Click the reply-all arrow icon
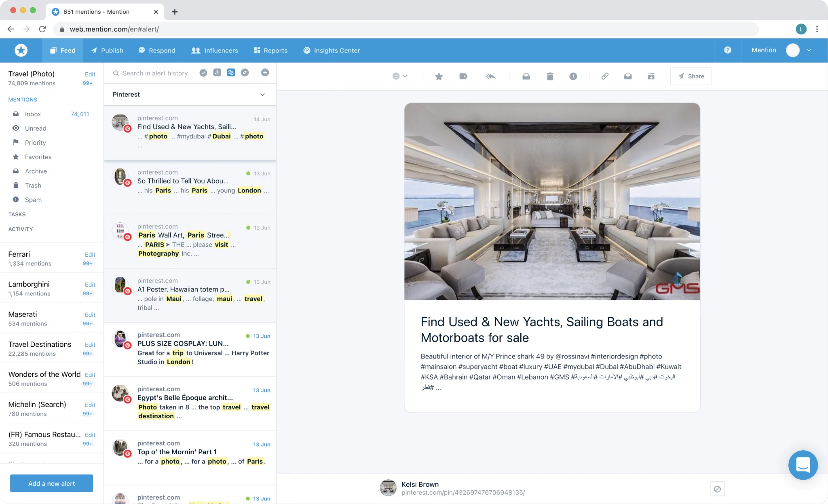Image resolution: width=828 pixels, height=504 pixels. (490, 76)
